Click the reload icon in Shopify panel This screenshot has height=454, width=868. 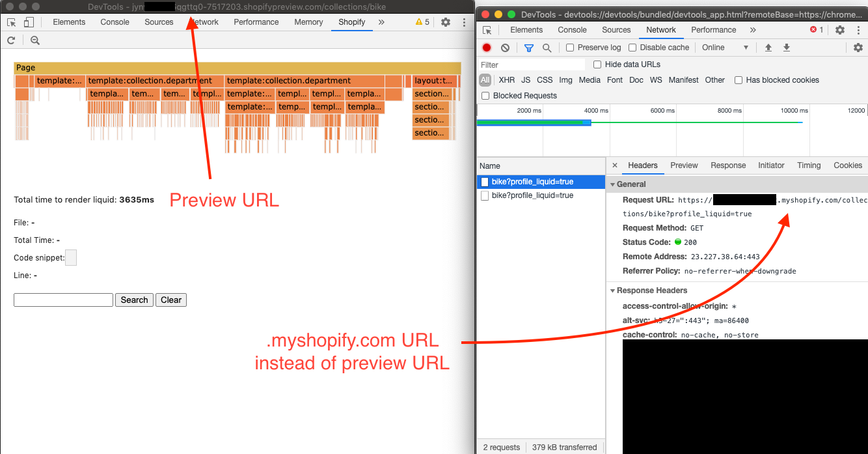(x=11, y=40)
